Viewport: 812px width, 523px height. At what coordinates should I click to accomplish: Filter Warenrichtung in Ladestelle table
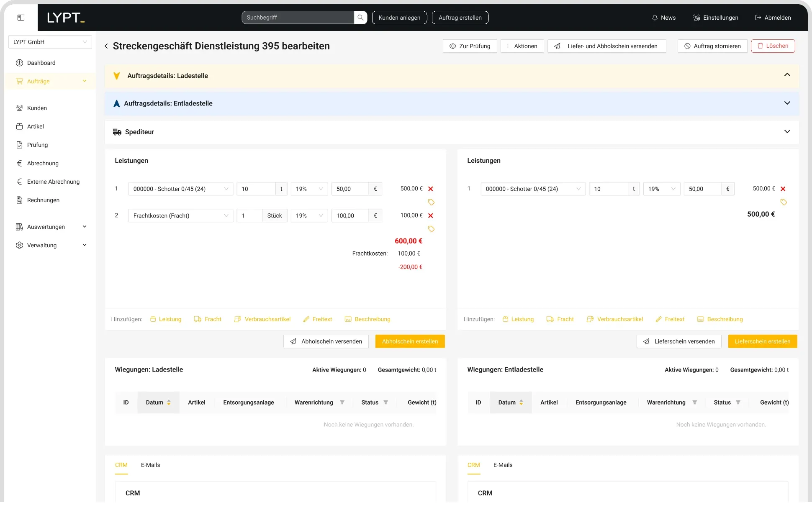(342, 403)
